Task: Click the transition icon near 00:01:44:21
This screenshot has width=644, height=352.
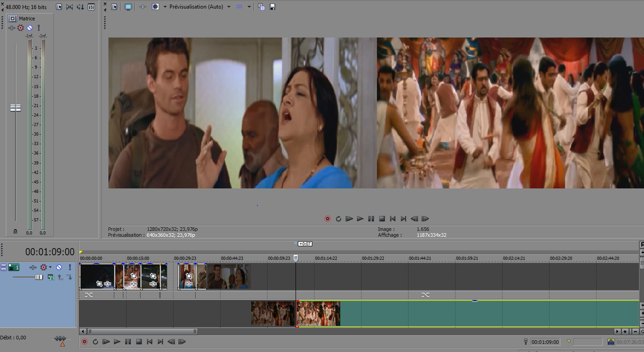Action: 425,295
